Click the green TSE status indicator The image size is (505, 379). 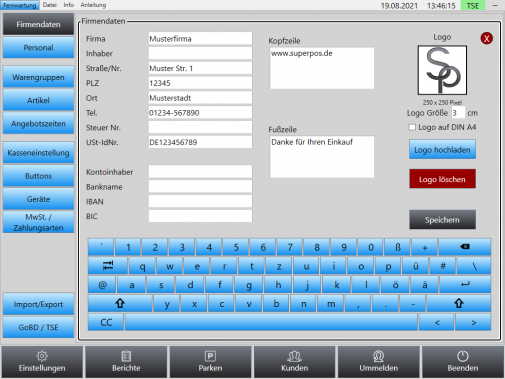click(473, 5)
